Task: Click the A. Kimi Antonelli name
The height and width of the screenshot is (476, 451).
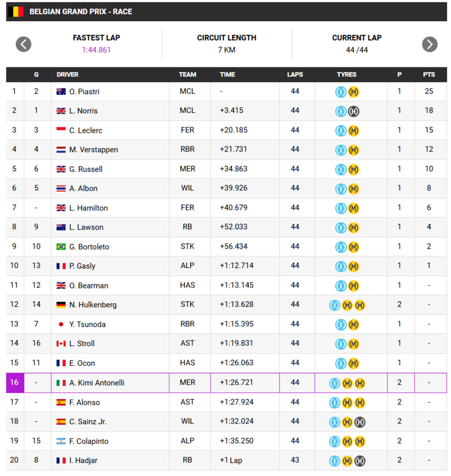Action: [x=97, y=383]
